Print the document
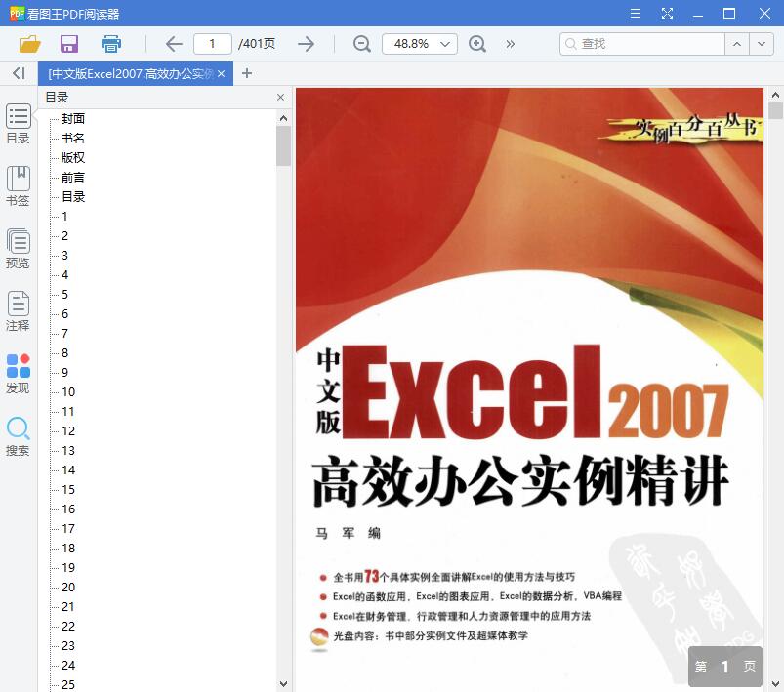The height and width of the screenshot is (692, 784). (x=111, y=44)
